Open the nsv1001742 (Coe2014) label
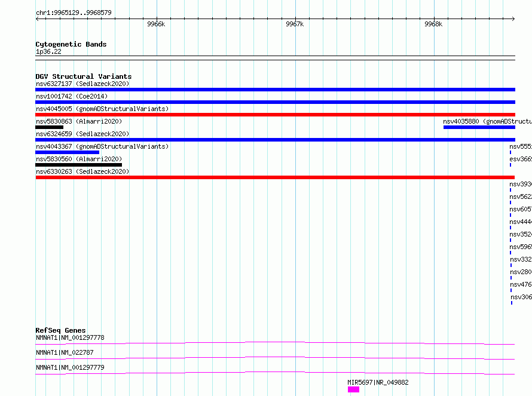This screenshot has height=396, width=532. 72,96
